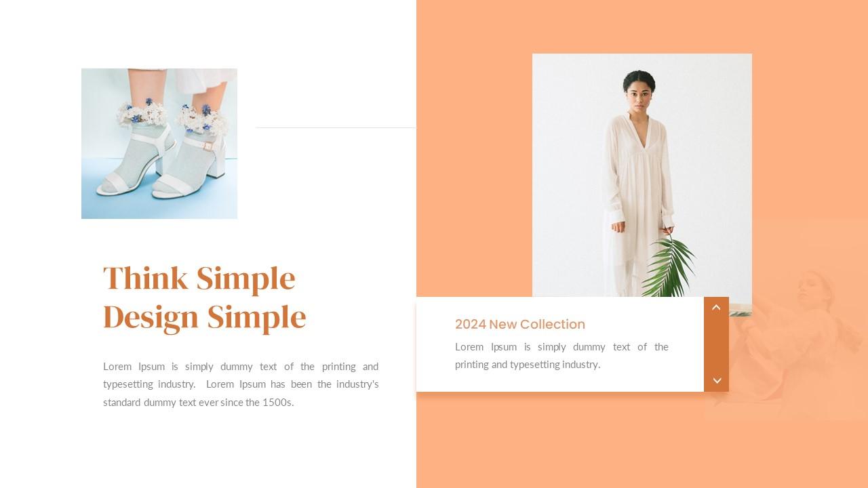Select the white sandals photo
Screen dimensions: 868x488
pyautogui.click(x=159, y=144)
